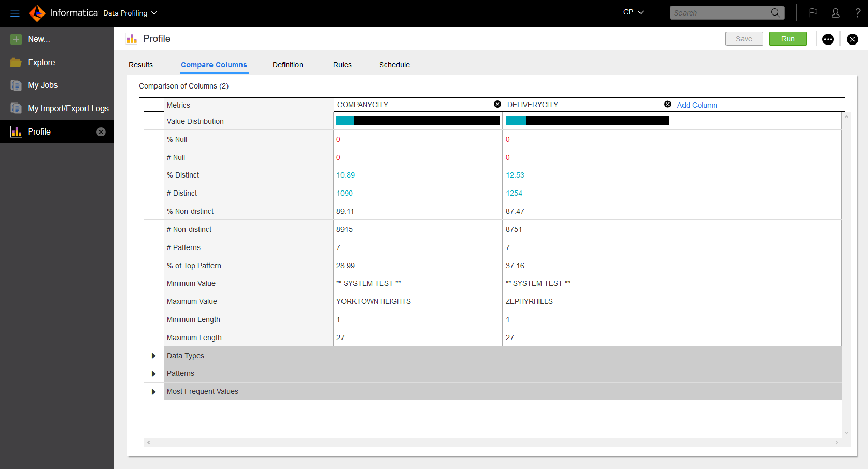Click the # Non-distinct value 8751
The height and width of the screenshot is (469, 868).
[x=514, y=229]
